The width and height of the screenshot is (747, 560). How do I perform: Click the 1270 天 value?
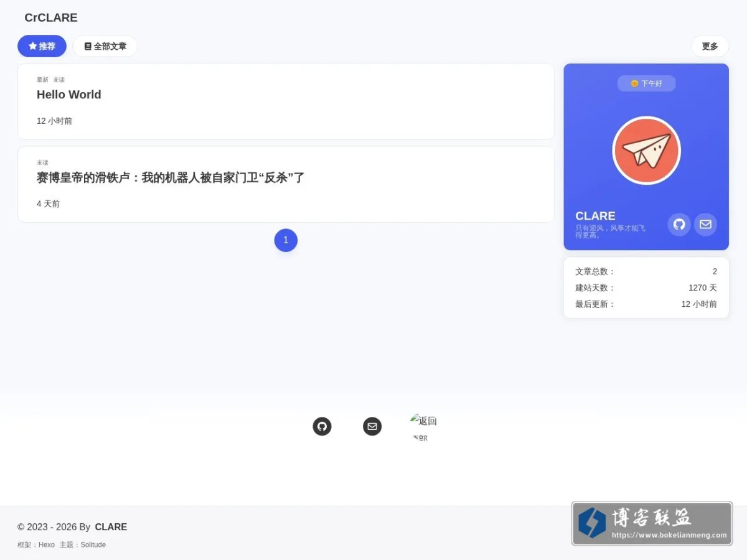coord(703,287)
